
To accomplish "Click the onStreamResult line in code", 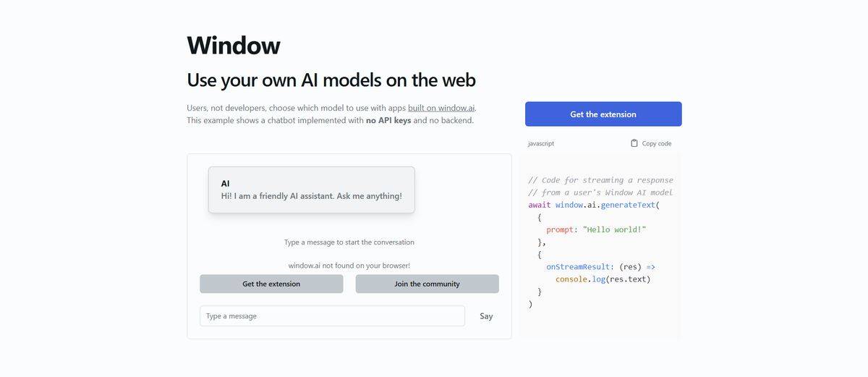I will 601,266.
